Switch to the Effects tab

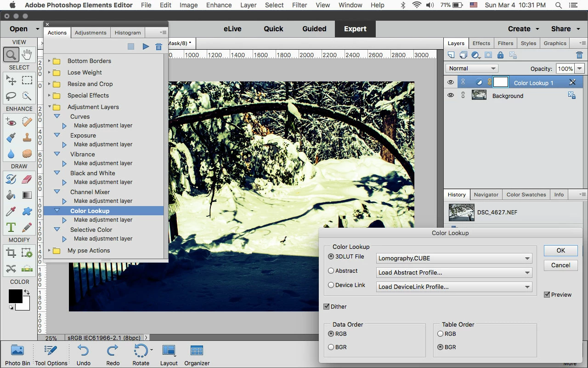pyautogui.click(x=481, y=43)
